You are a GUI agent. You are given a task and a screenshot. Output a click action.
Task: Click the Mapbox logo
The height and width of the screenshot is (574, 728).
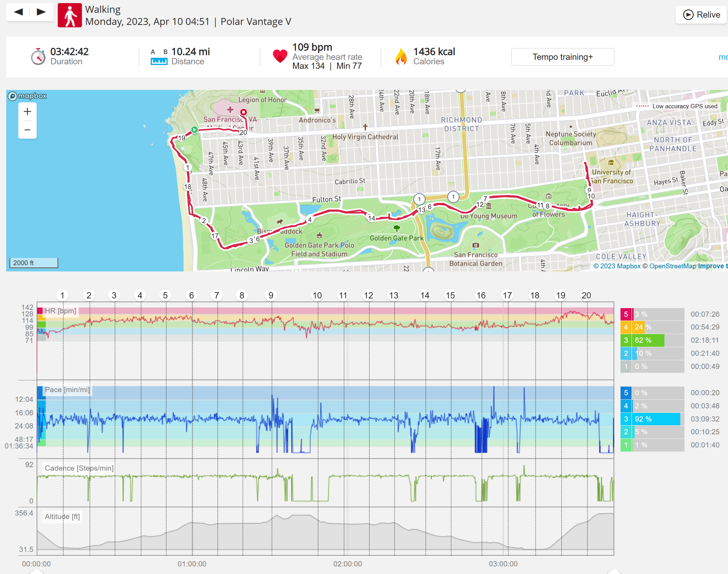coord(27,96)
